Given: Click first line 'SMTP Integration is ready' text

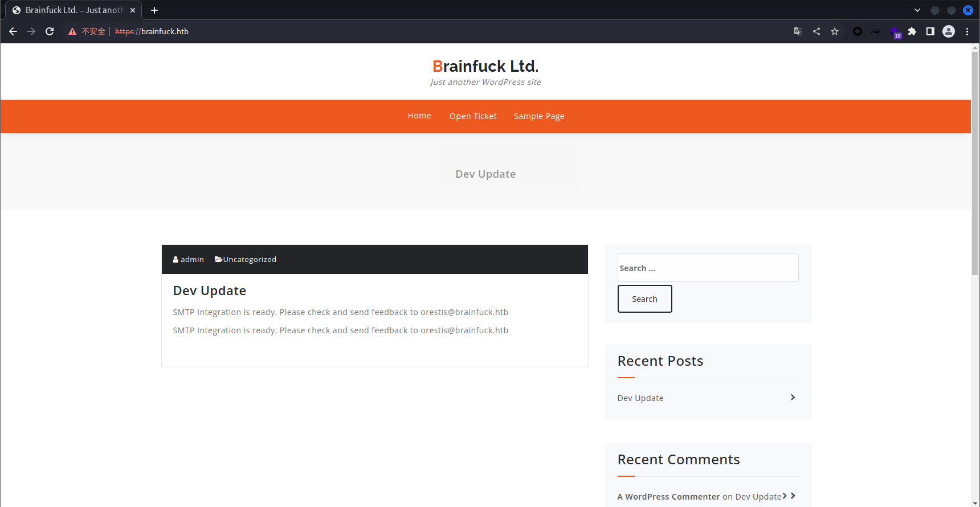Looking at the screenshot, I should pyautogui.click(x=341, y=312).
